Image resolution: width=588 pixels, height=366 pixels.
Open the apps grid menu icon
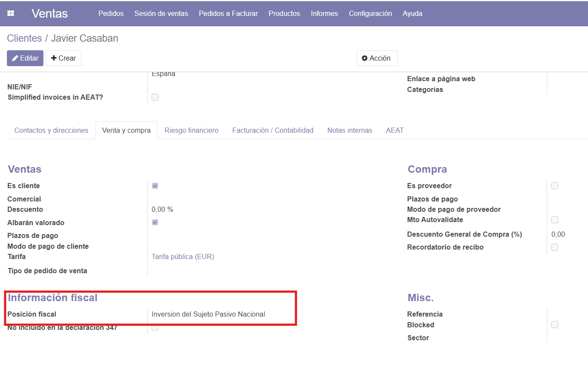coord(11,13)
